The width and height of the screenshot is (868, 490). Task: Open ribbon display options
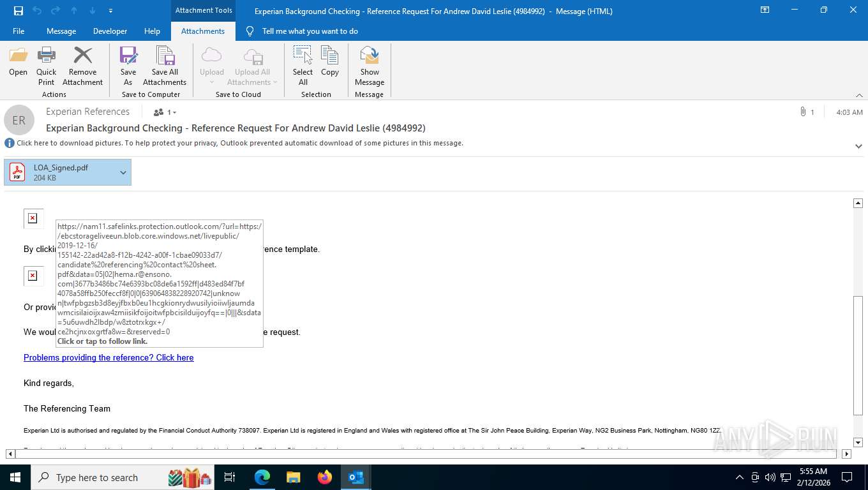pos(765,10)
